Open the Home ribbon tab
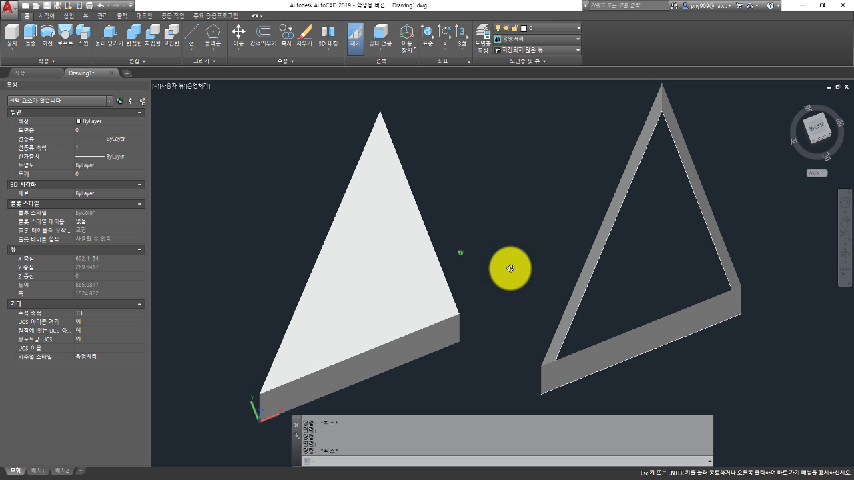This screenshot has height=480, width=854. click(28, 17)
